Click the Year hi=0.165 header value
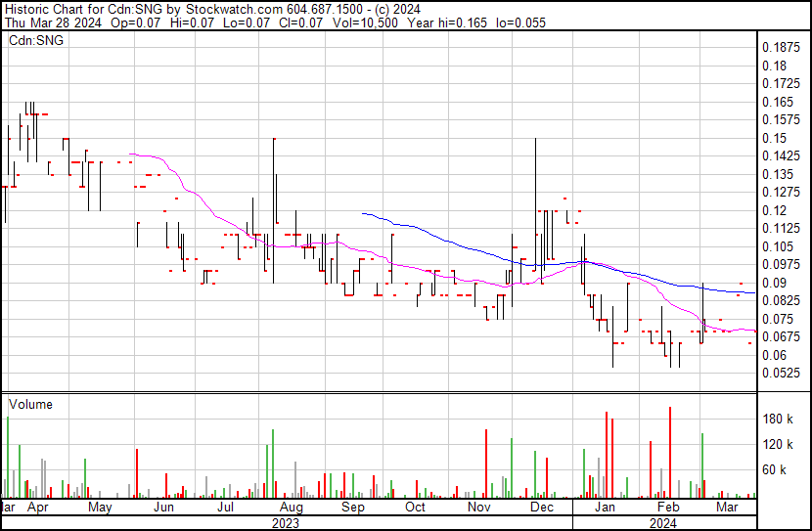This screenshot has height=531, width=812. (x=454, y=22)
